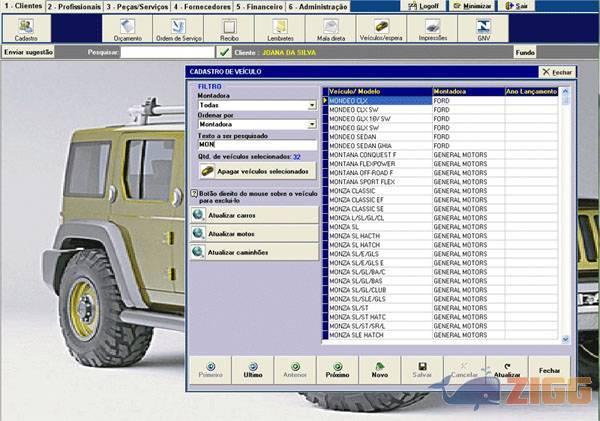Open the 1 - Clientes tab
This screenshot has width=600, height=421.
(23, 6)
